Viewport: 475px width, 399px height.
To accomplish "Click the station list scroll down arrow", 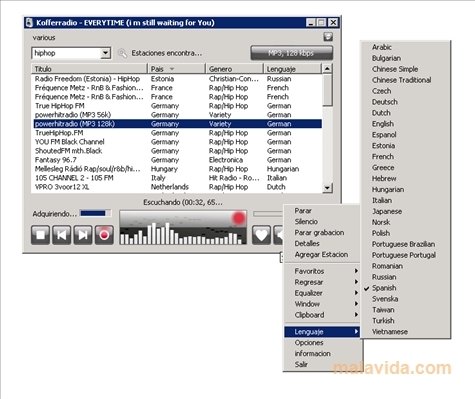I will (327, 188).
